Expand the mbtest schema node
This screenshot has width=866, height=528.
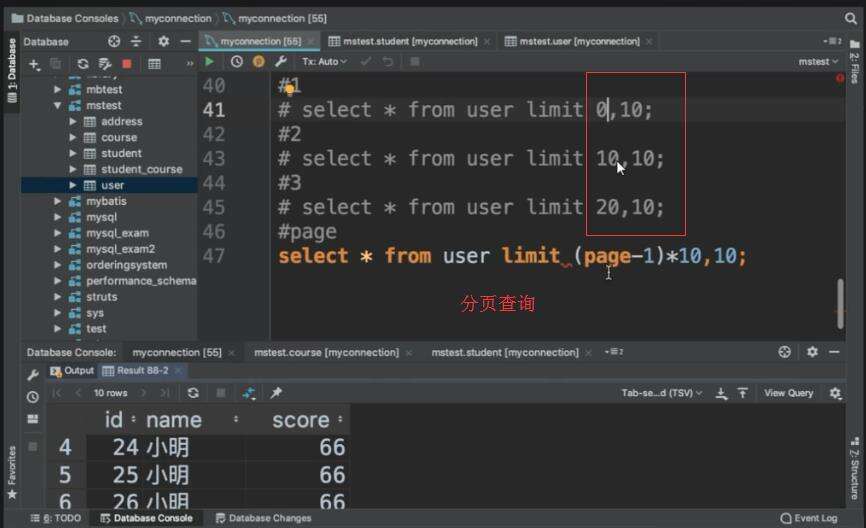point(57,89)
